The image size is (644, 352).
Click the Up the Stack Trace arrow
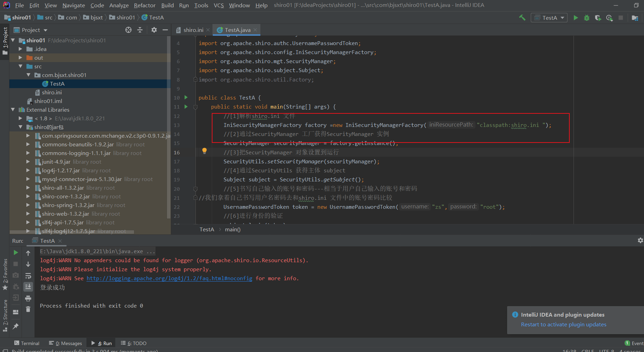pos(28,253)
